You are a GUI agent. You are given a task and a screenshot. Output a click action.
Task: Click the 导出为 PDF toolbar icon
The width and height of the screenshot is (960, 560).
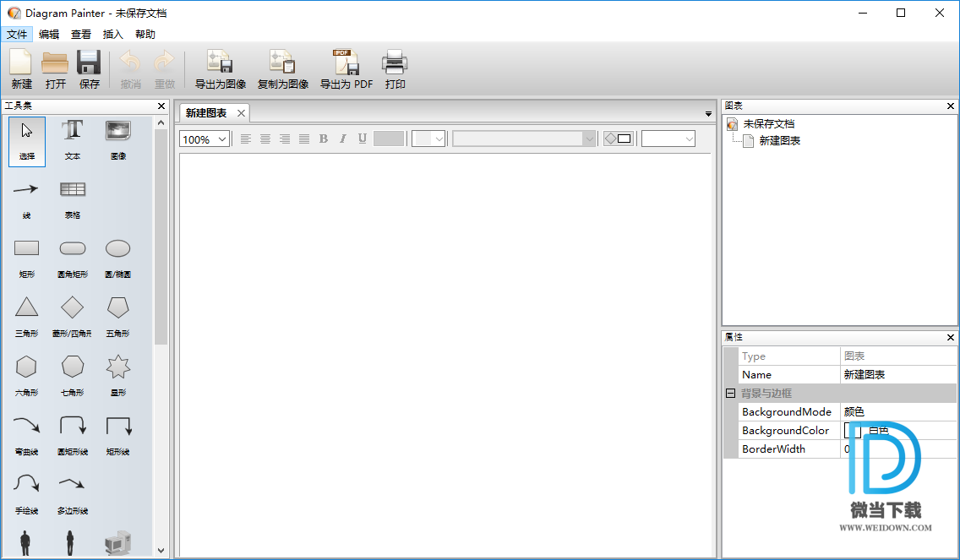346,69
